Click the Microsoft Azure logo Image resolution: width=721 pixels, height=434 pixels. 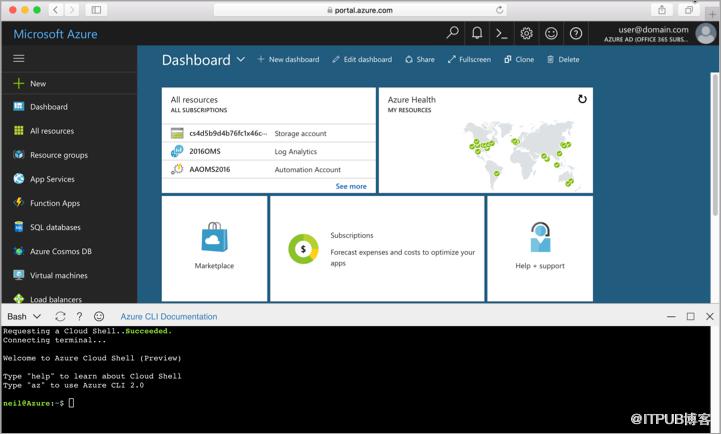point(55,34)
